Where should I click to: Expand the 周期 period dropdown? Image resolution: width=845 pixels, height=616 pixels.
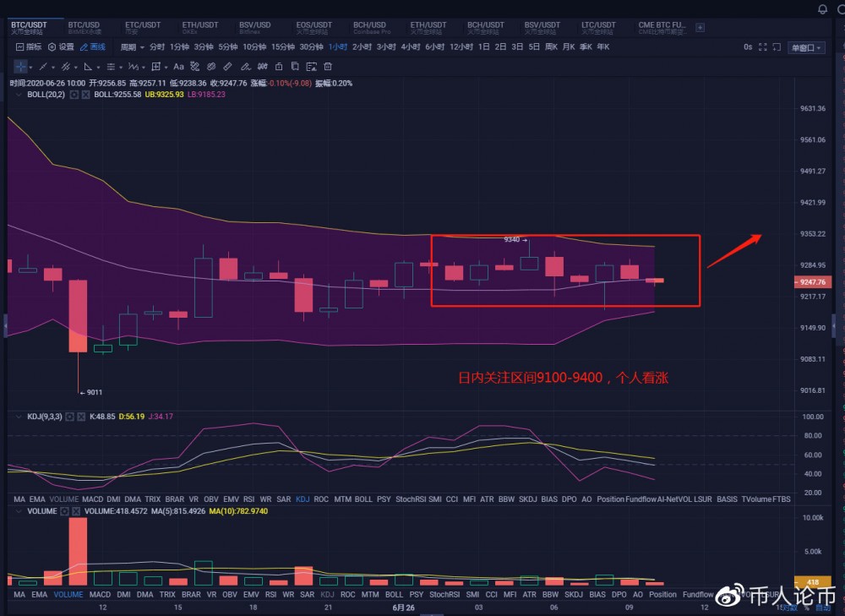click(x=131, y=47)
